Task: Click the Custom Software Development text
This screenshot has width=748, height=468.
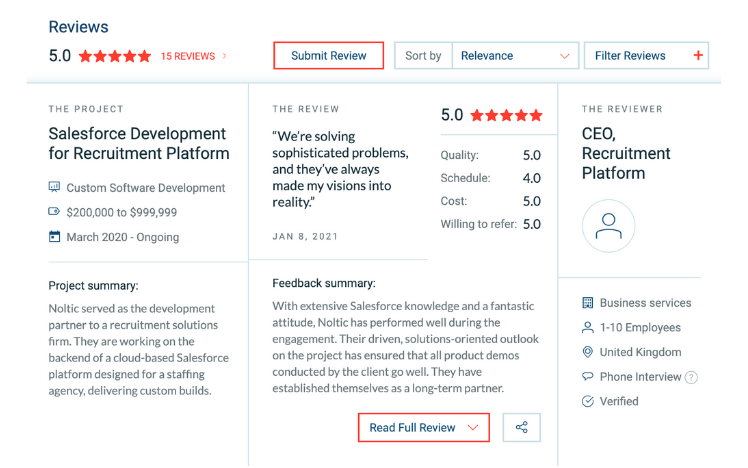Action: pos(145,188)
